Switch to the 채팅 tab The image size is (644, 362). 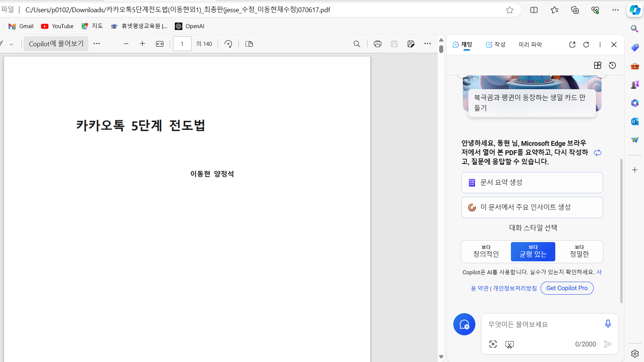[462, 44]
